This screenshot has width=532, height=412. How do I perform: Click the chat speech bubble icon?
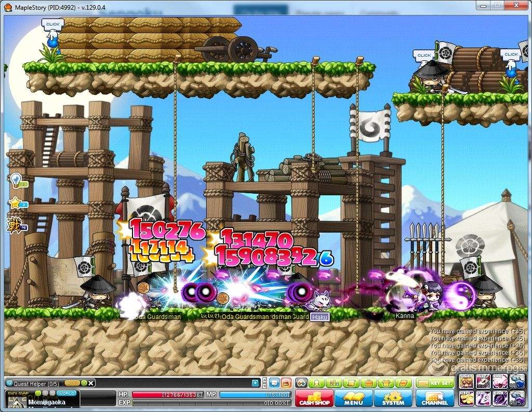274,383
